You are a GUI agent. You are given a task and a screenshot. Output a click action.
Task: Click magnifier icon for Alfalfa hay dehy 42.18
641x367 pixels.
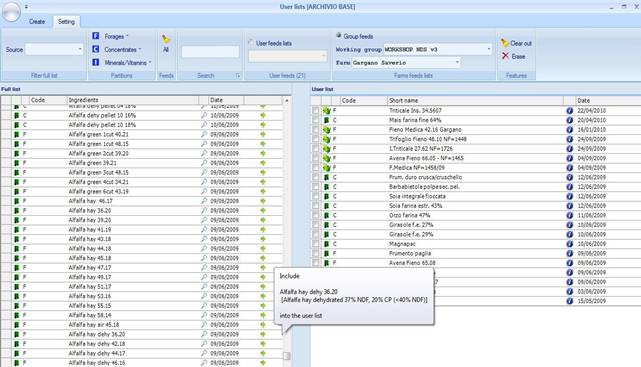coord(204,344)
